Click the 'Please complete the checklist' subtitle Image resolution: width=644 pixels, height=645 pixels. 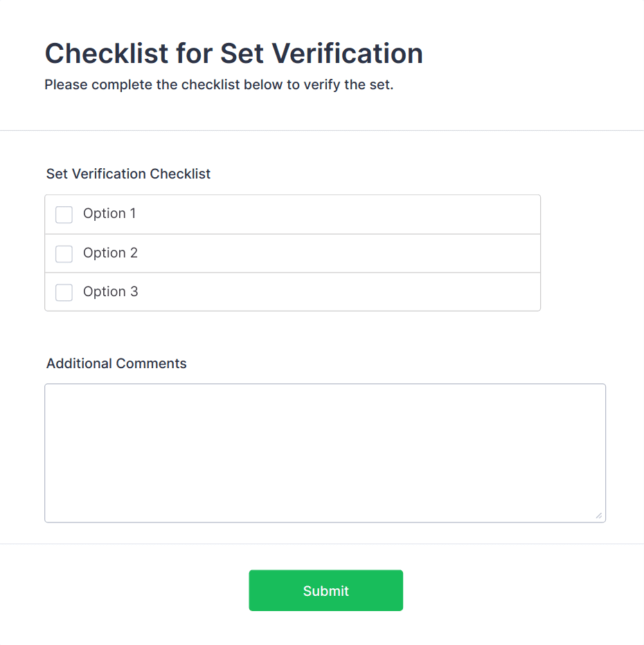click(219, 85)
